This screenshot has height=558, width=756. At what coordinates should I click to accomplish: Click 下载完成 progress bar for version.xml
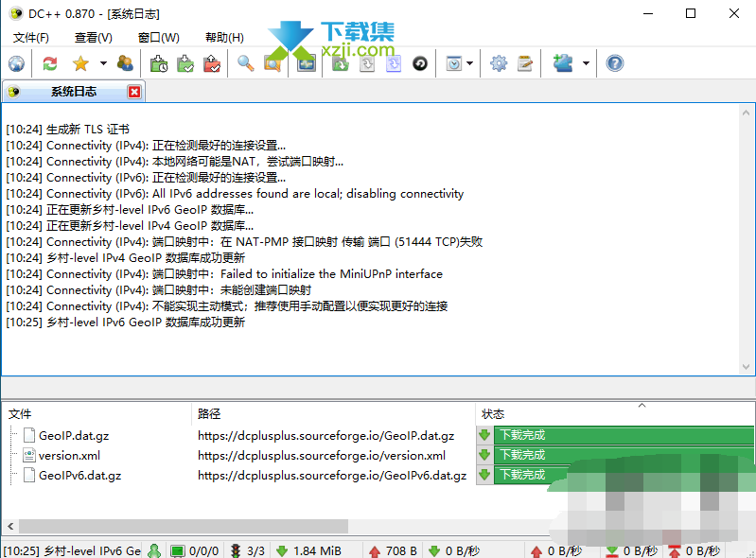click(x=624, y=455)
